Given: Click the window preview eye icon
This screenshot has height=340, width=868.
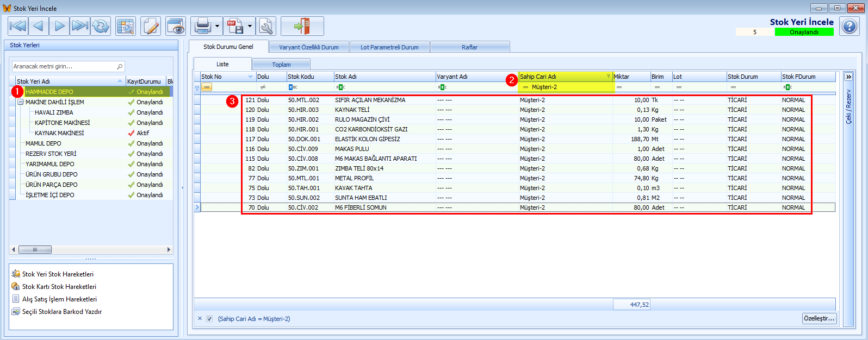Looking at the screenshot, I should pyautogui.click(x=176, y=26).
